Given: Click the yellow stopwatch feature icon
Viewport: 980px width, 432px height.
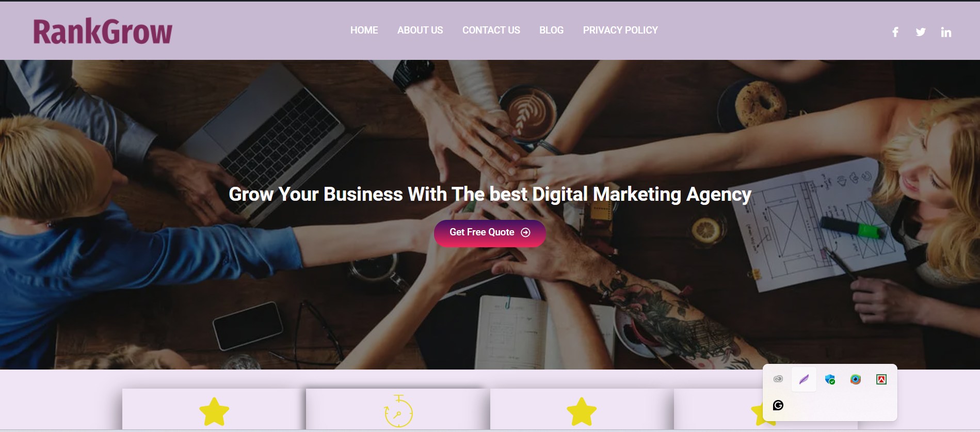Looking at the screenshot, I should point(398,411).
